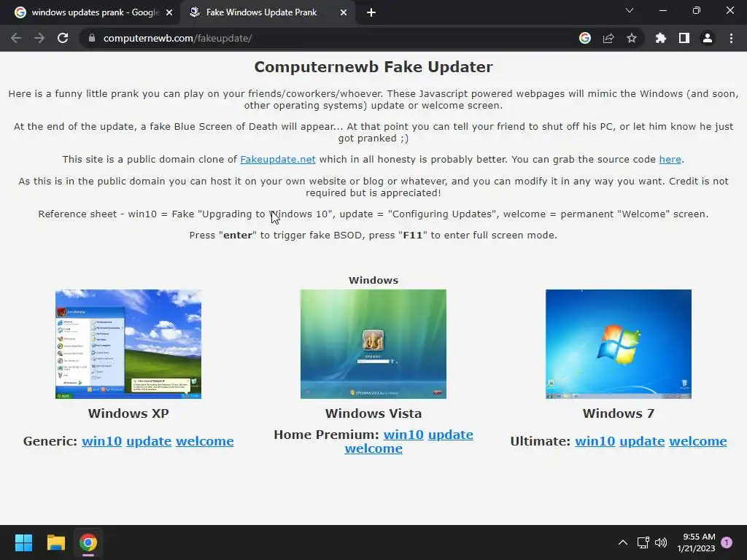
Task: Share this page using the share icon
Action: click(608, 38)
